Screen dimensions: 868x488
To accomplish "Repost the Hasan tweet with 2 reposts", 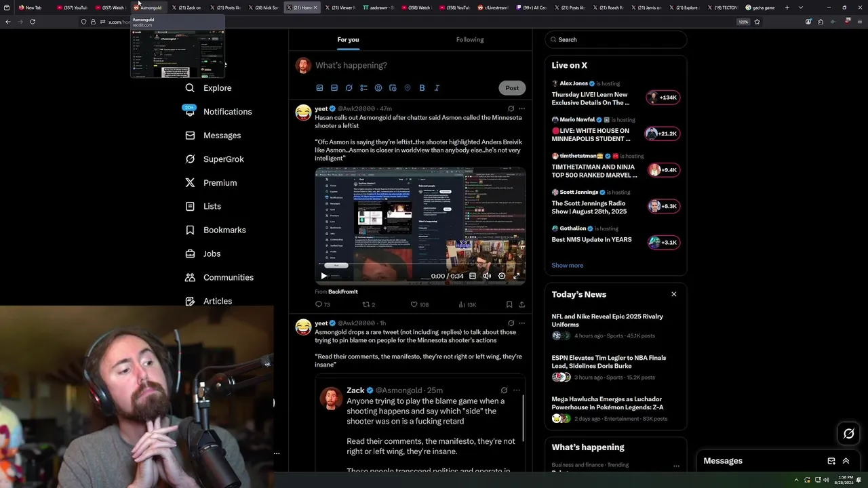I will pos(369,305).
